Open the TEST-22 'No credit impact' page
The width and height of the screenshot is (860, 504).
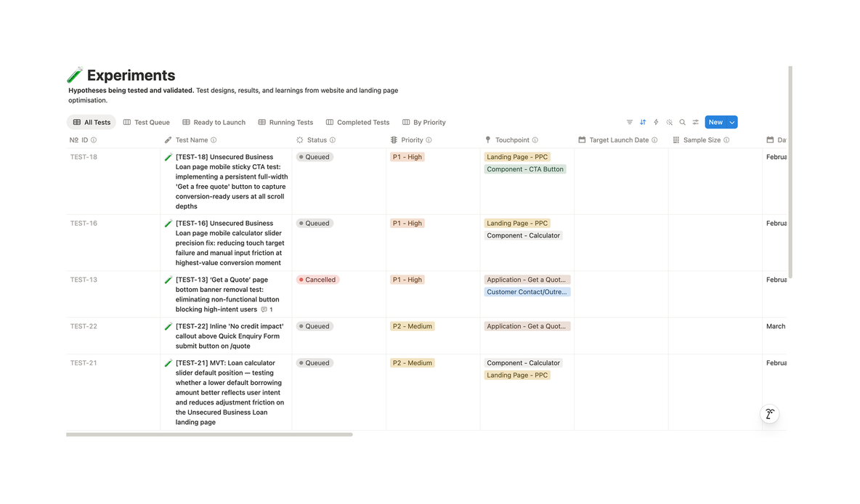[230, 336]
